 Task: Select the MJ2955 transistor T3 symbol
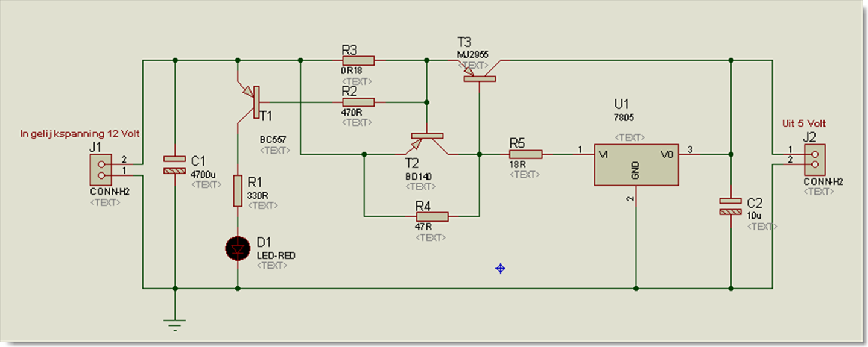coord(480,76)
